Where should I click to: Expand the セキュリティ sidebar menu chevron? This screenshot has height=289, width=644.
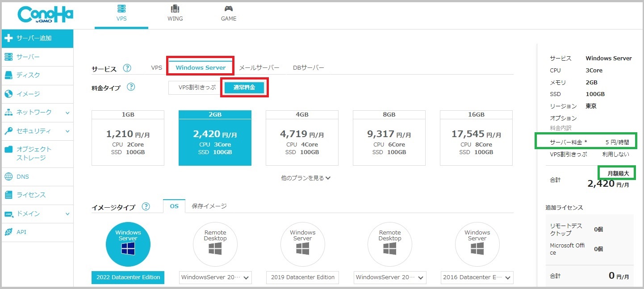[x=67, y=131]
